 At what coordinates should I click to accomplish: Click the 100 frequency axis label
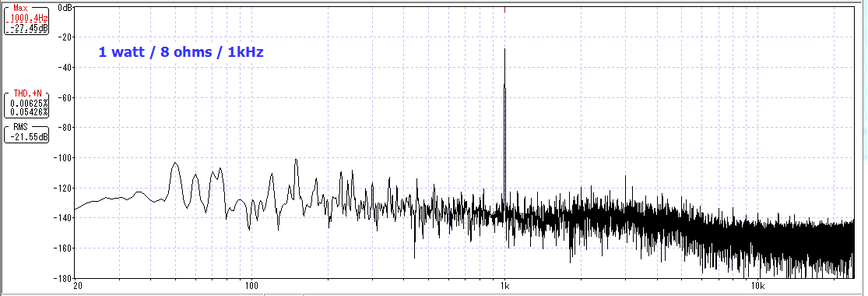click(251, 286)
